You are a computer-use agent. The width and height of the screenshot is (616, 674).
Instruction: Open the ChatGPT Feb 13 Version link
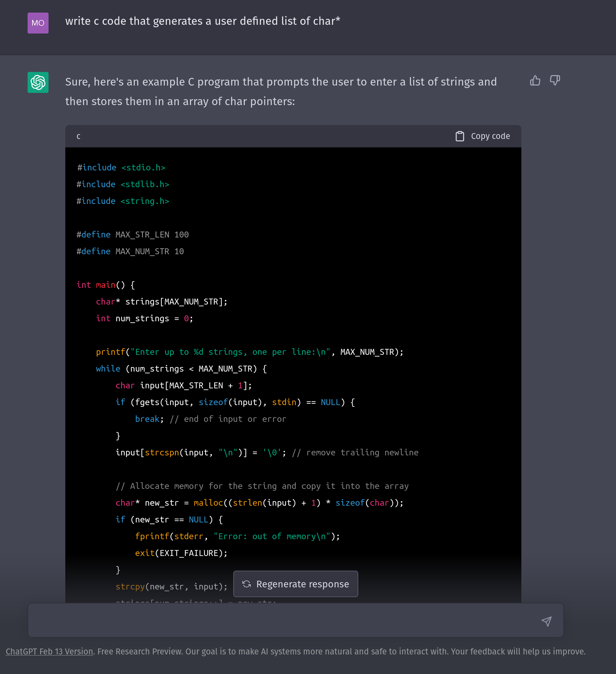coord(50,652)
